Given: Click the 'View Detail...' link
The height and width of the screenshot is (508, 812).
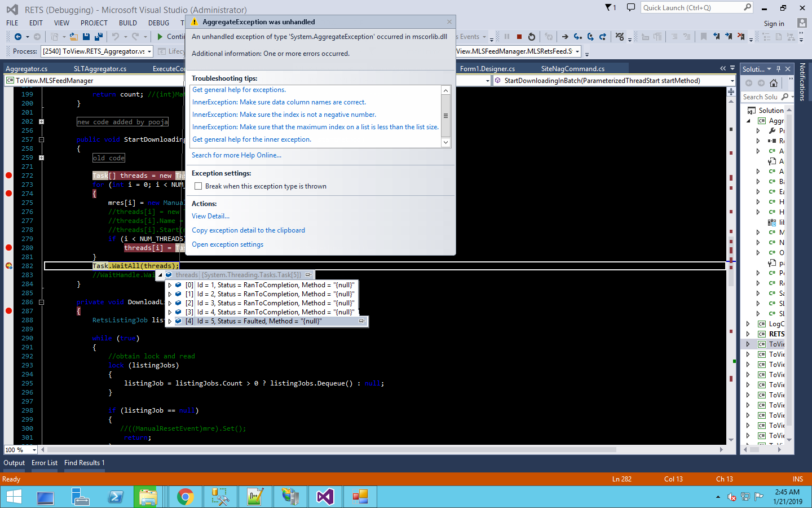Looking at the screenshot, I should (x=210, y=216).
